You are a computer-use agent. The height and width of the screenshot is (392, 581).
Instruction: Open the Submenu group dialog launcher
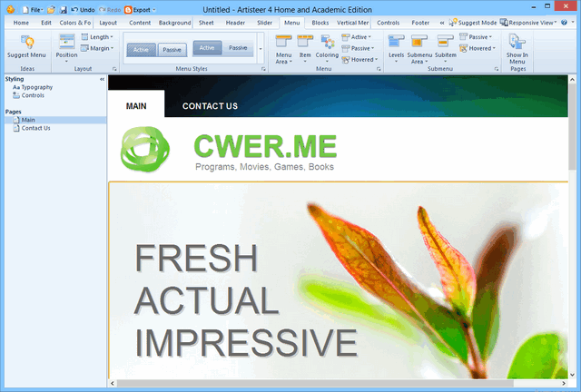click(497, 69)
